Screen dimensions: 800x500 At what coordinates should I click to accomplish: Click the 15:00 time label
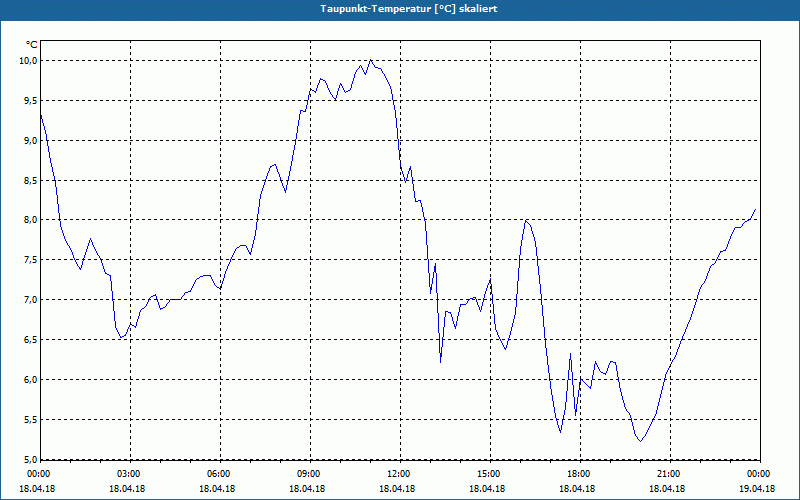click(x=491, y=474)
